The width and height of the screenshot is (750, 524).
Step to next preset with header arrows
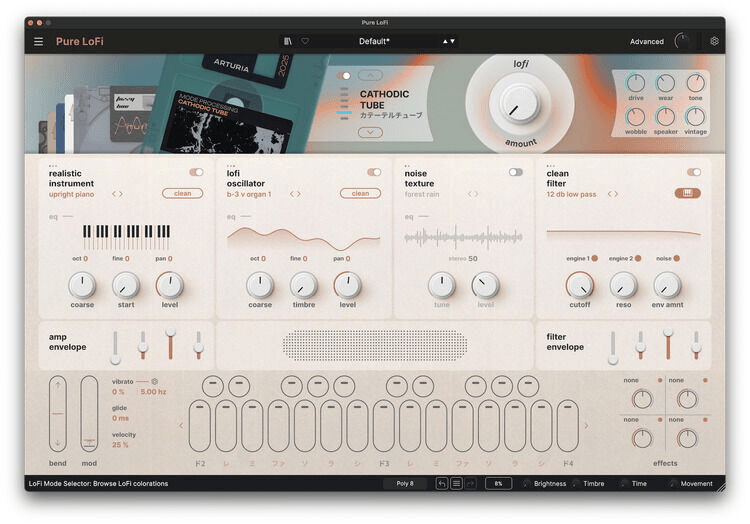click(x=452, y=42)
